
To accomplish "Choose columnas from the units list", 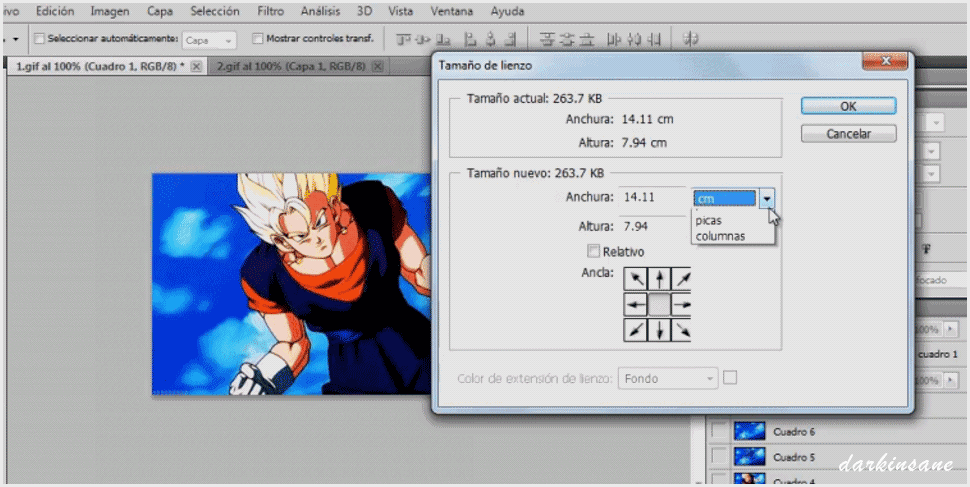I will 721,236.
